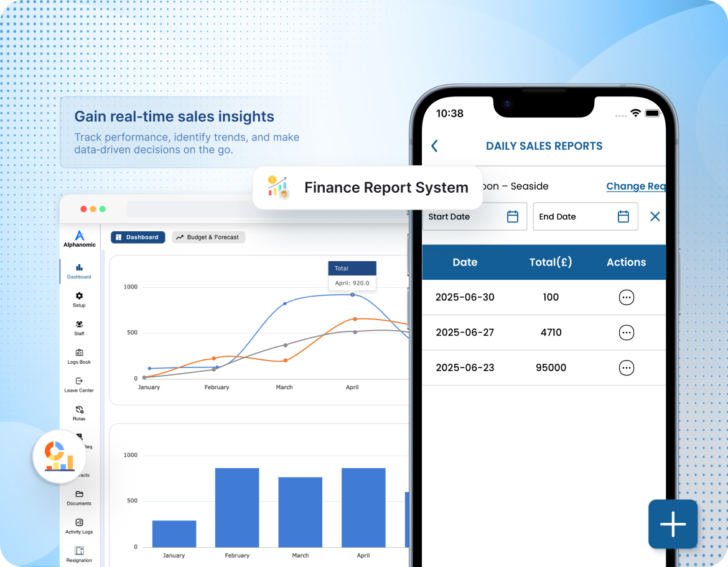Click the March bar in bar chart
Screen dimensions: 728x567
point(301,512)
